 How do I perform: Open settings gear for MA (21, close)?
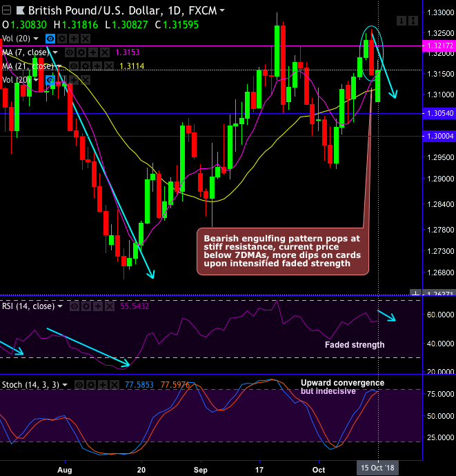coord(86,66)
